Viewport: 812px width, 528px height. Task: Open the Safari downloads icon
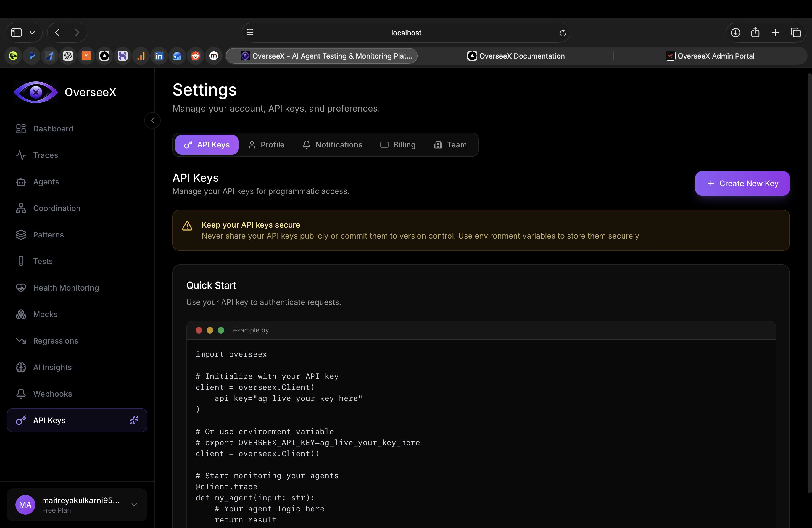pos(736,32)
